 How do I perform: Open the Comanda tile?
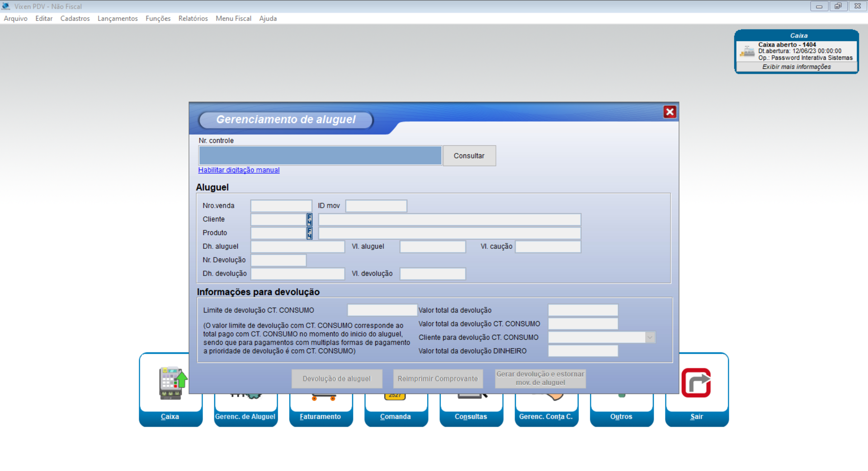[395, 416]
